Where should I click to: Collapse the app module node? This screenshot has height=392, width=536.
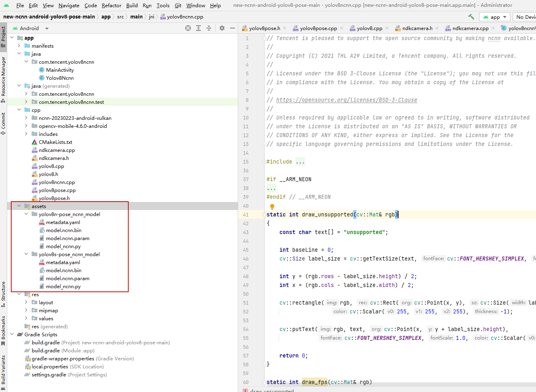pyautogui.click(x=12, y=38)
